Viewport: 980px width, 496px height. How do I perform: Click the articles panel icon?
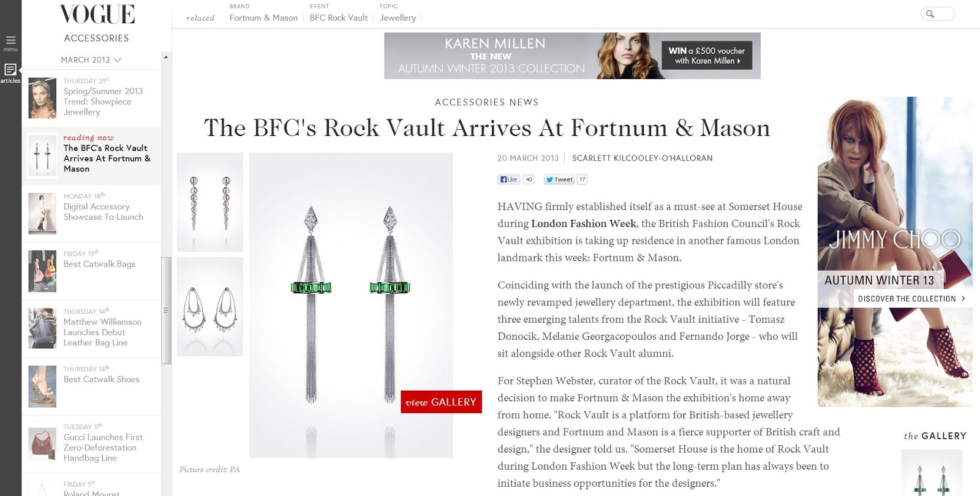click(10, 70)
